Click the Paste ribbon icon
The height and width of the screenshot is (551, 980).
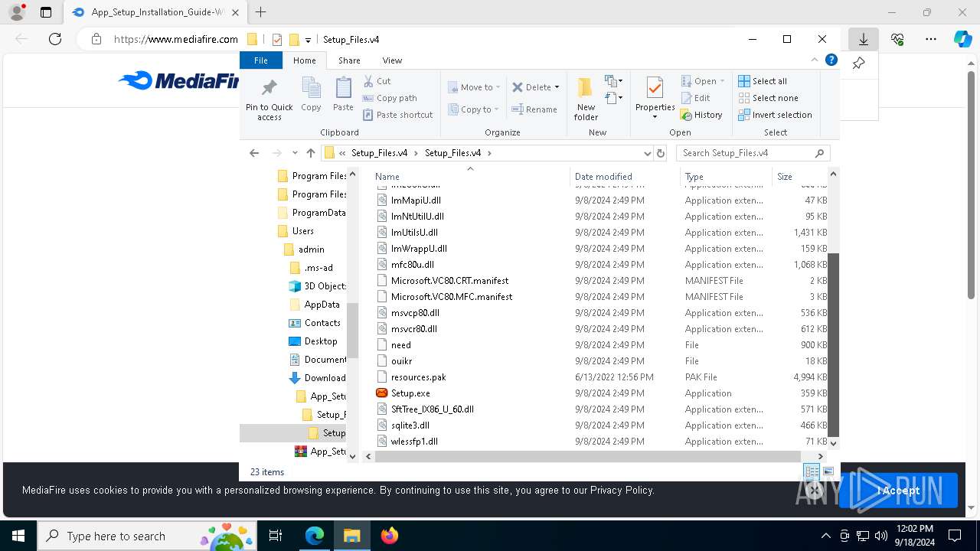[343, 95]
